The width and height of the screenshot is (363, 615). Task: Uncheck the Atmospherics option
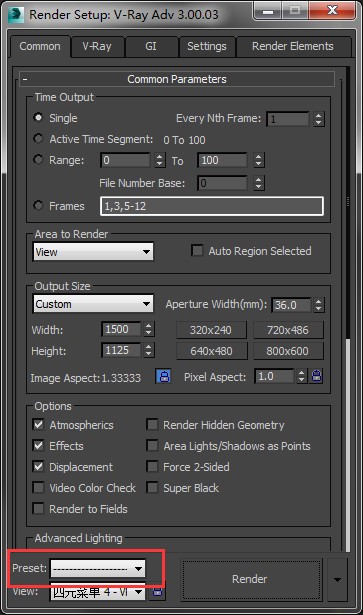coord(38,424)
